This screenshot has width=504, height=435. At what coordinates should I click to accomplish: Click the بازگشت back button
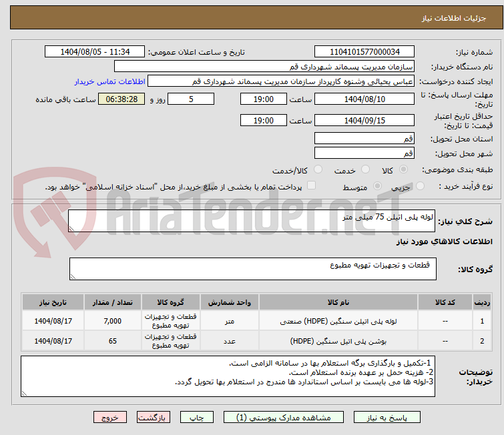tap(154, 418)
